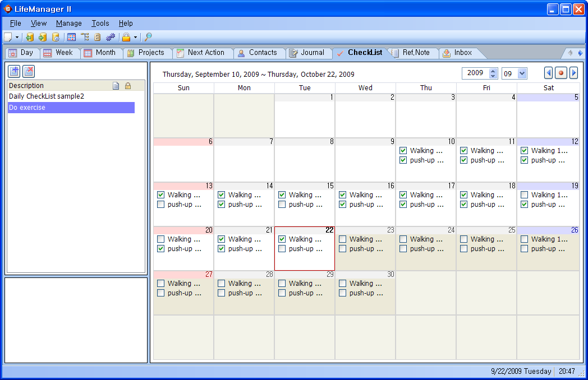Image resolution: width=588 pixels, height=380 pixels.
Task: Click the Inbox tab tray icon
Action: [x=446, y=53]
